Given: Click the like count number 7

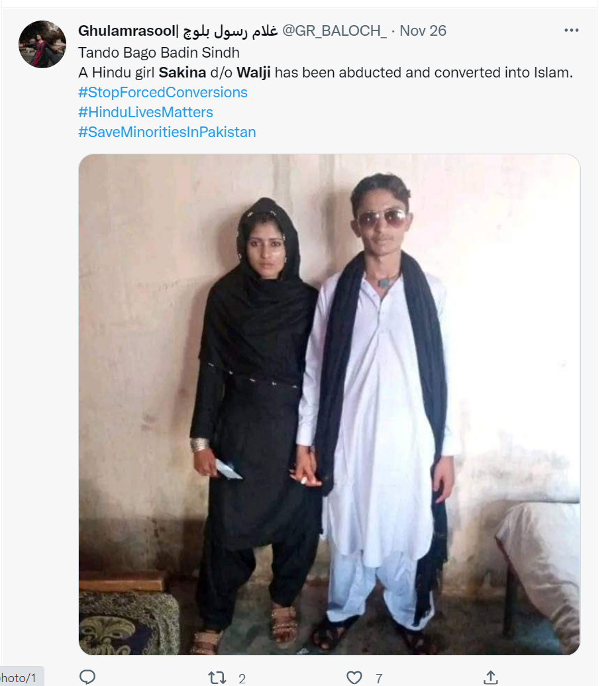Looking at the screenshot, I should [379, 679].
